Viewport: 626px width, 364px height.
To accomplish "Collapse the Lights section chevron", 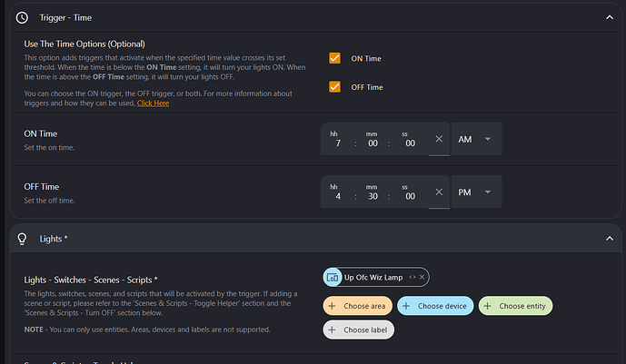I will pyautogui.click(x=610, y=239).
